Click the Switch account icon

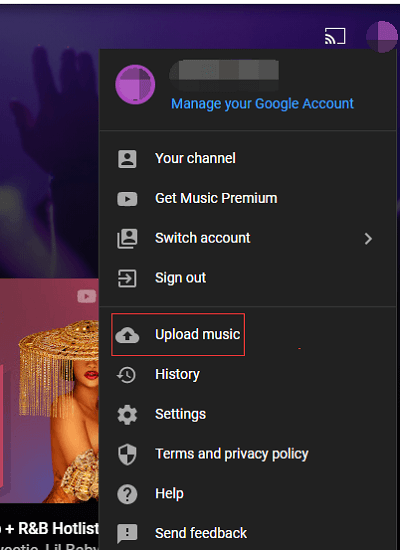[127, 239]
